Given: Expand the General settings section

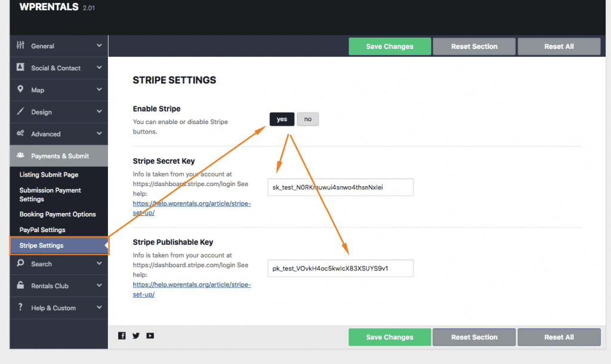Looking at the screenshot, I should 100,46.
